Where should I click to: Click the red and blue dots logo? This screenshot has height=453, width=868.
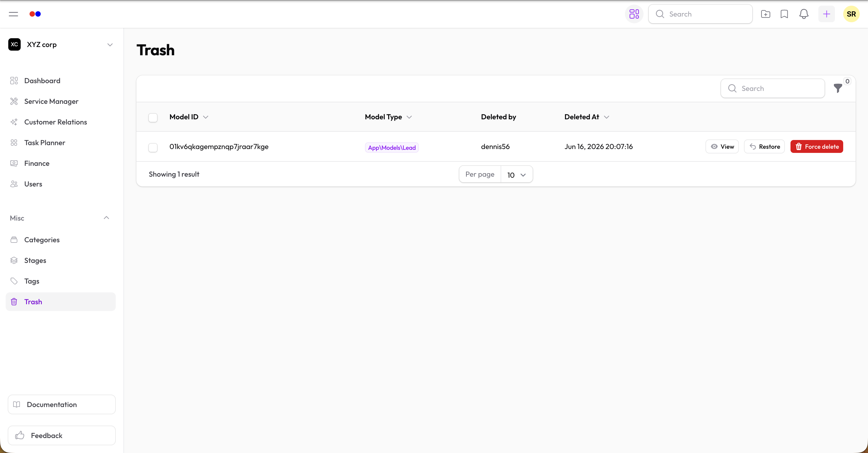35,14
